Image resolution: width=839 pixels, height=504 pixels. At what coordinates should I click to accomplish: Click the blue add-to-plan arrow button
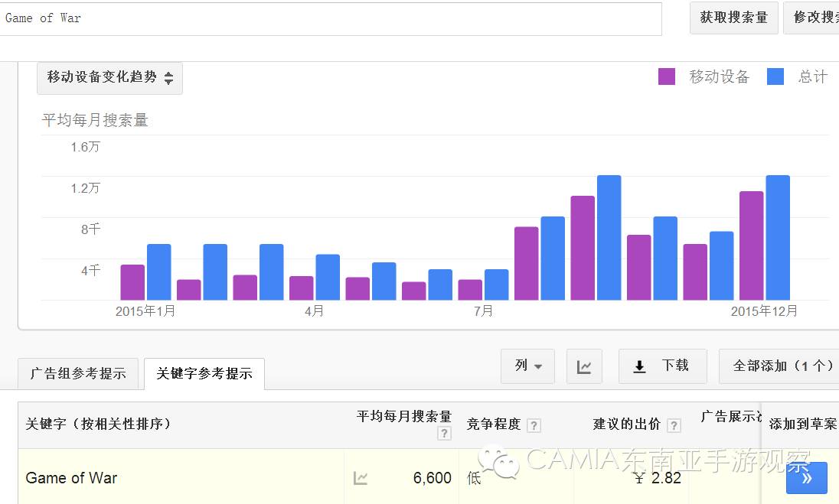point(806,478)
